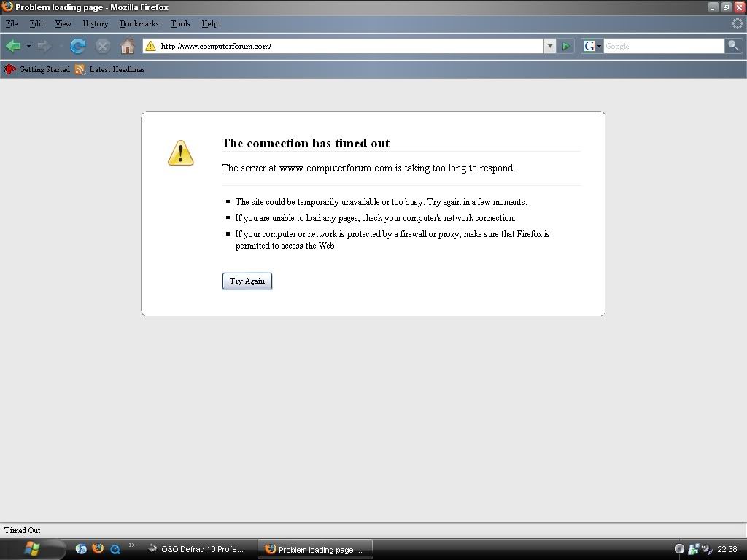Open the Windows Start menu orb
Screen dimensions: 747x560
(x=33, y=548)
